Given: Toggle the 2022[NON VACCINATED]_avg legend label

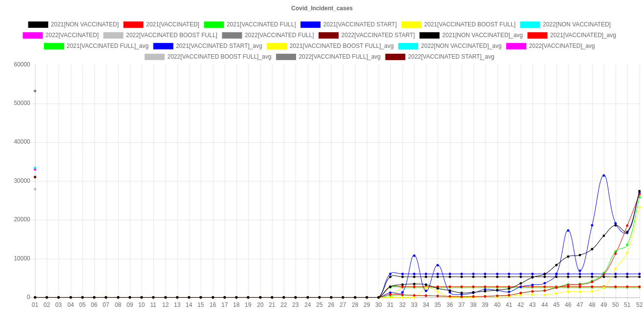Looking at the screenshot, I should pyautogui.click(x=461, y=46).
